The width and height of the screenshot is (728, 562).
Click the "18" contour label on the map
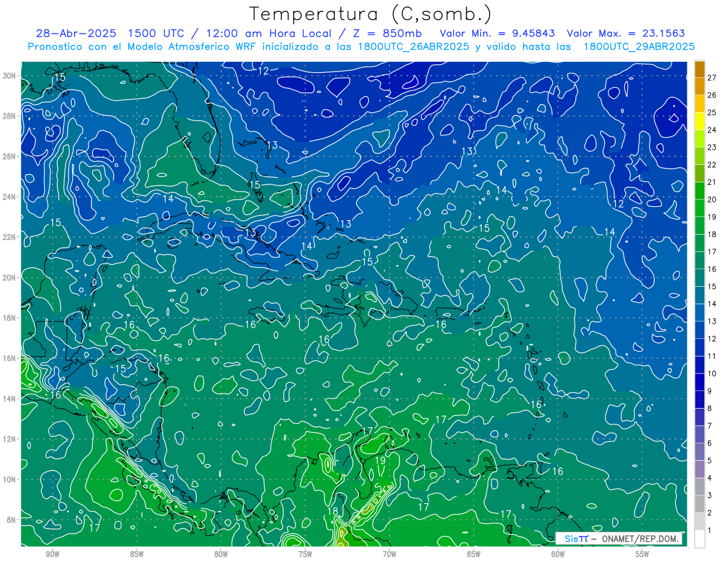(332, 512)
